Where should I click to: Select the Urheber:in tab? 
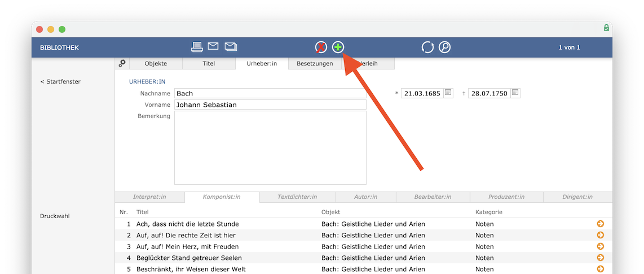(262, 63)
